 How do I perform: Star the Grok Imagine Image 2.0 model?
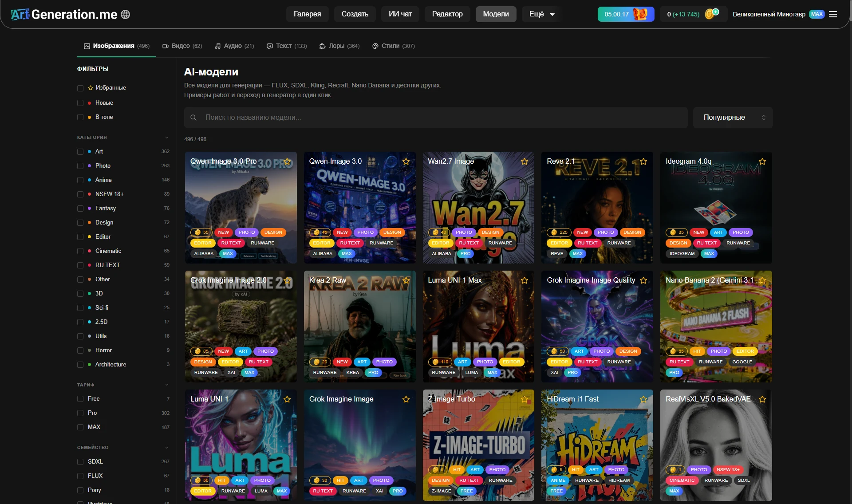click(287, 280)
